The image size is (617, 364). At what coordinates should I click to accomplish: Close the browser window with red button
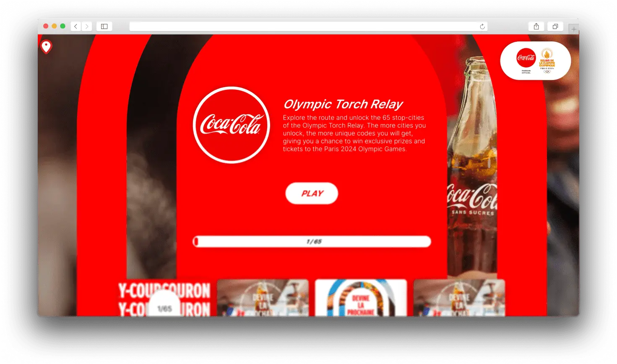(46, 26)
